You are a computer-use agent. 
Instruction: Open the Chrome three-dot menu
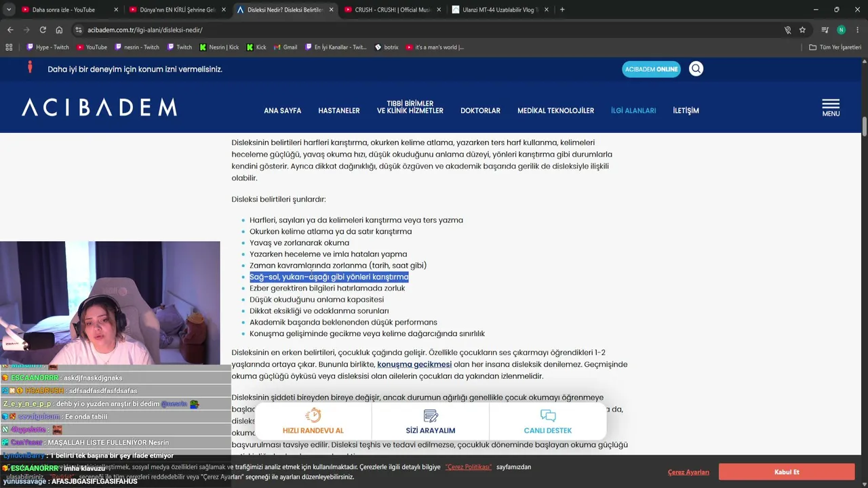click(857, 30)
